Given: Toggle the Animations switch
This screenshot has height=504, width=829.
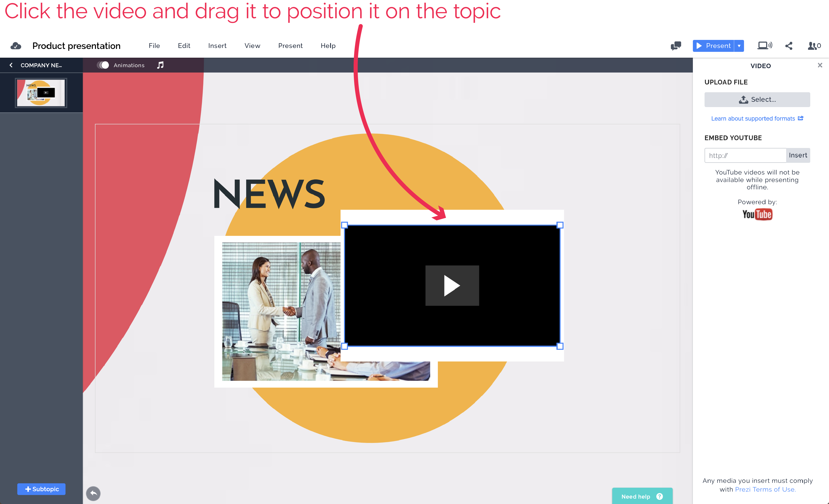Looking at the screenshot, I should coord(103,65).
